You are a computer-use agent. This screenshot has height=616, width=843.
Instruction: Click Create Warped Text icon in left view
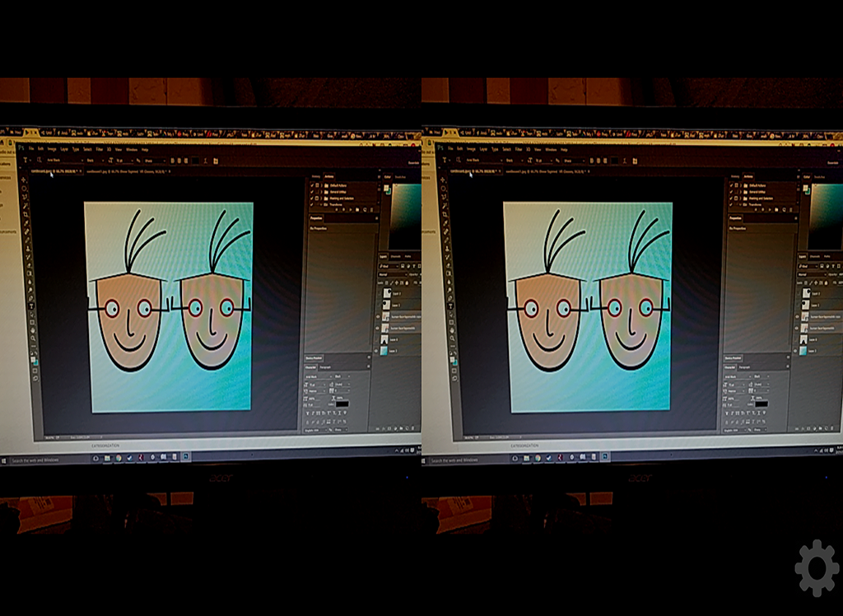pos(205,161)
